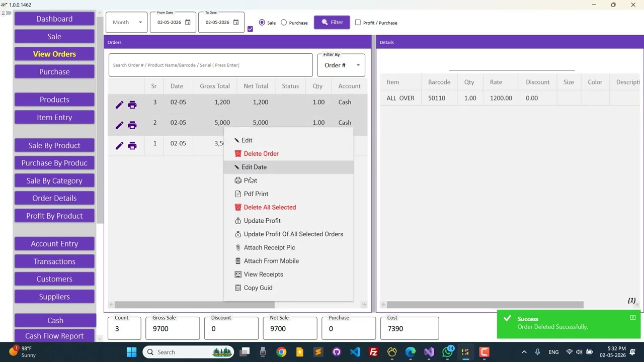
Task: Click the Orders scrollbar right arrow
Action: point(364,305)
